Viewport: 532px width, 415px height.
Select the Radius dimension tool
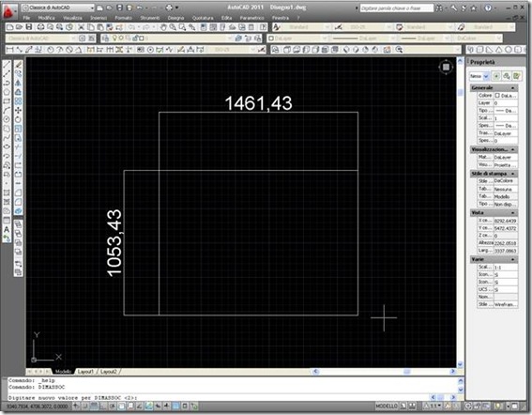(51, 50)
